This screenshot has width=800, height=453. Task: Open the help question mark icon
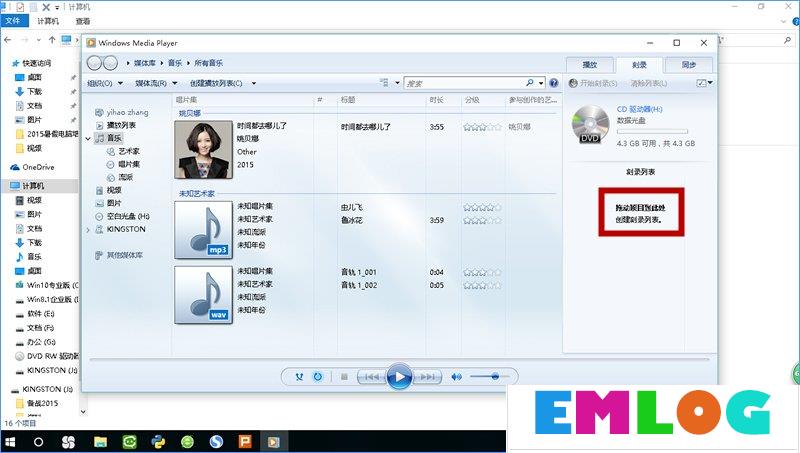[x=554, y=83]
